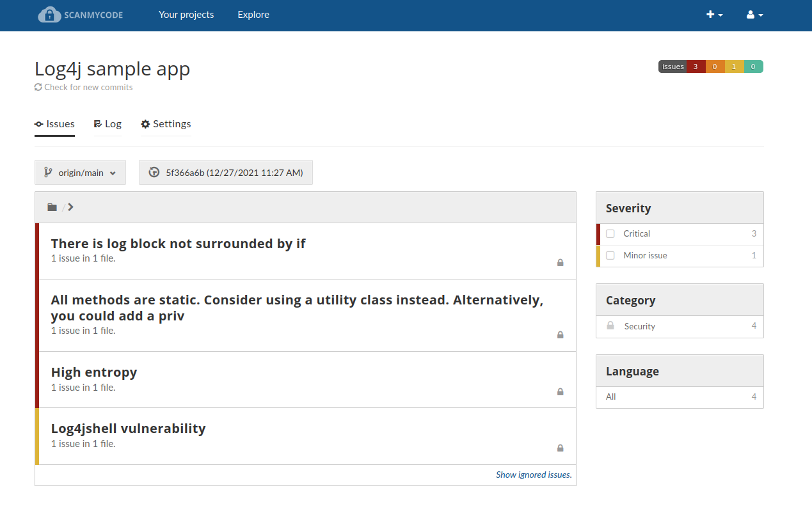Open the plus add-new dropdown menu
Viewport: 812px width, 527px height.
[x=714, y=15]
